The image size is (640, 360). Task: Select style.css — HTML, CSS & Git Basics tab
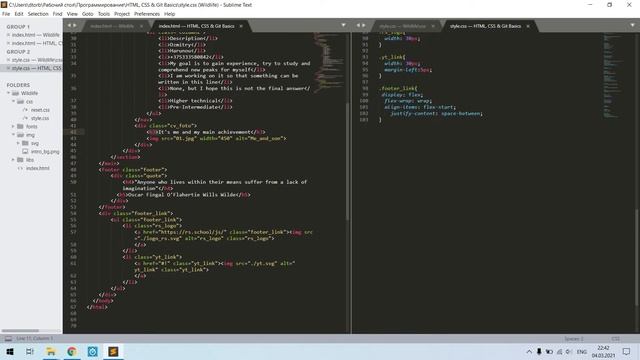(x=485, y=26)
